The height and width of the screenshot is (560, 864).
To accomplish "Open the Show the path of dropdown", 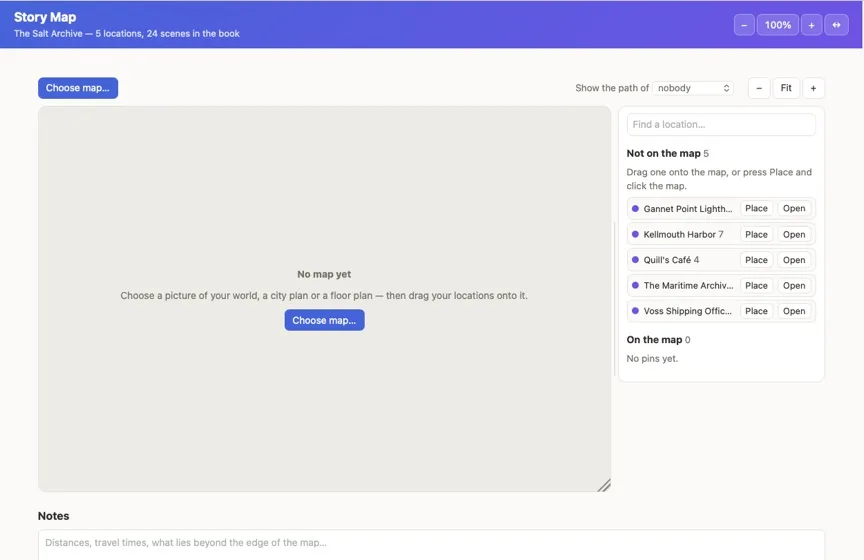I will coord(693,88).
